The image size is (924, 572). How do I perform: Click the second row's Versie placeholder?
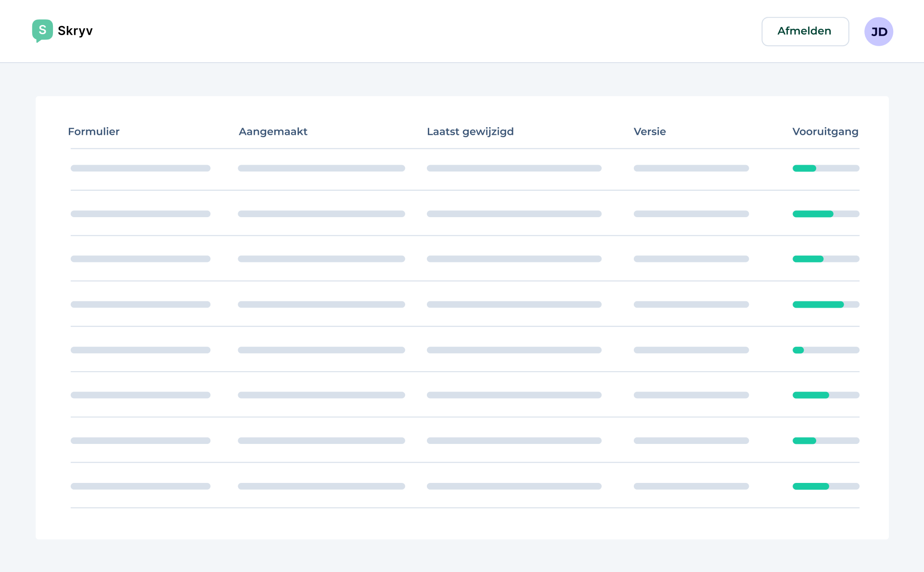pyautogui.click(x=691, y=214)
